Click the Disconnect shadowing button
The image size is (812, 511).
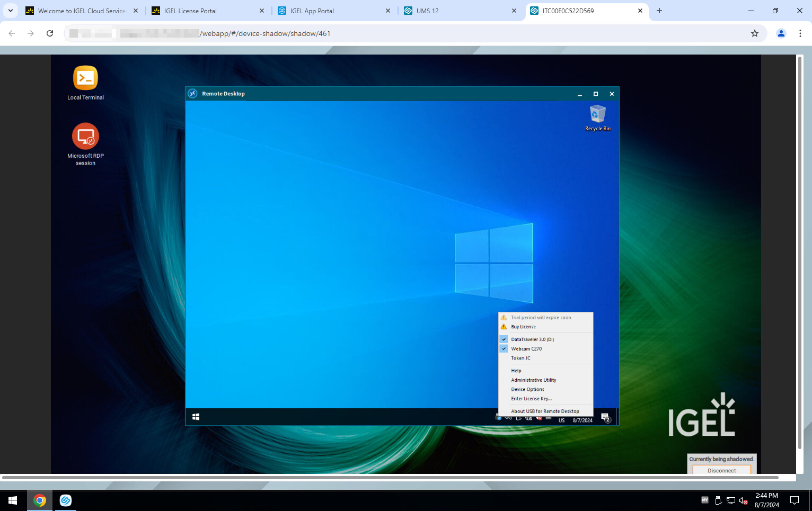click(x=721, y=470)
